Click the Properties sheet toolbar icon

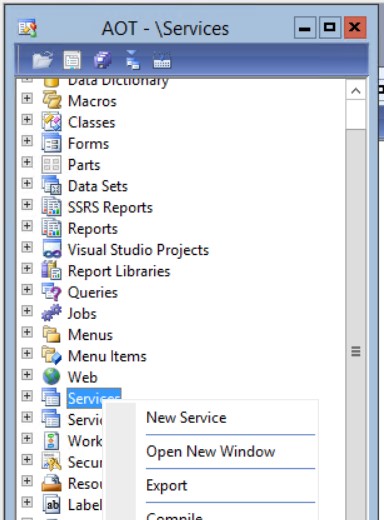(x=72, y=60)
